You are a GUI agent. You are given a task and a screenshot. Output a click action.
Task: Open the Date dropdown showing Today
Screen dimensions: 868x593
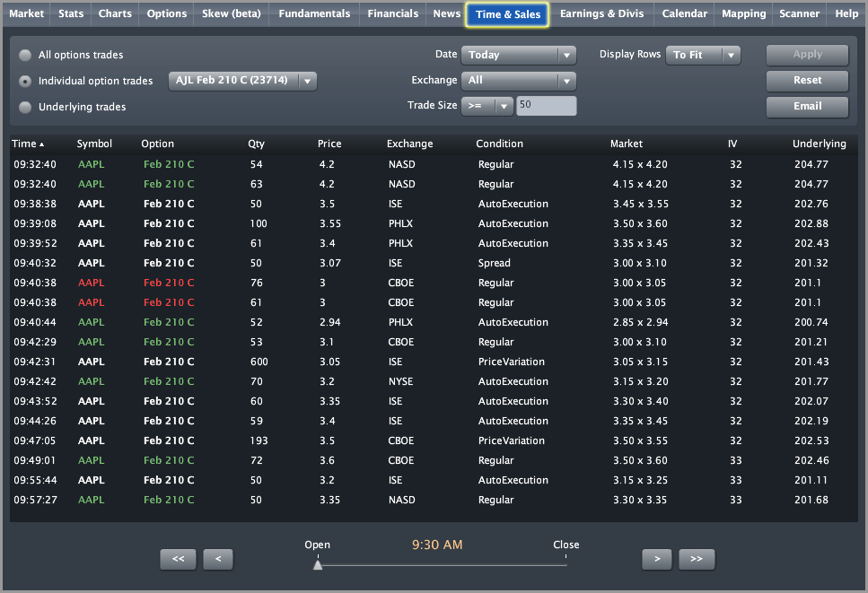519,55
